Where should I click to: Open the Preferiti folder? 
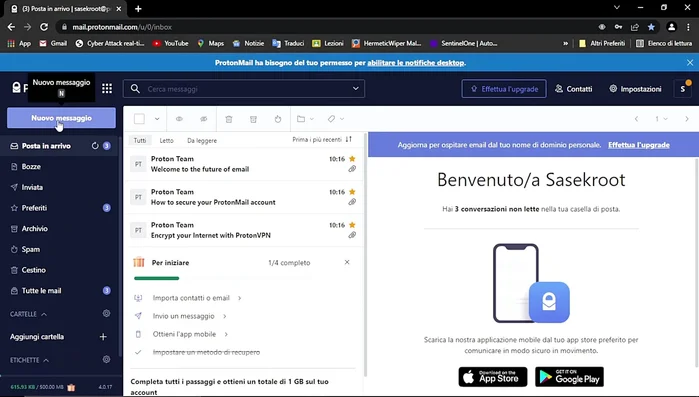tap(34, 208)
